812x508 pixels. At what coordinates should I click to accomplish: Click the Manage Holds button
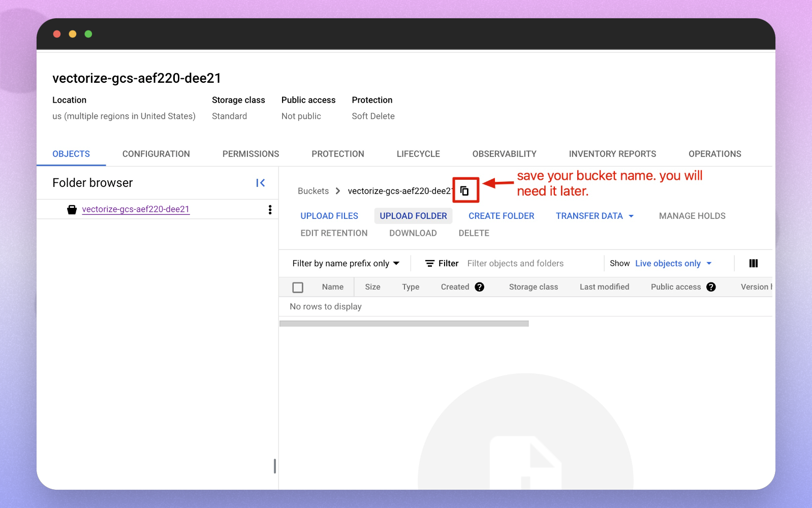tap(692, 216)
